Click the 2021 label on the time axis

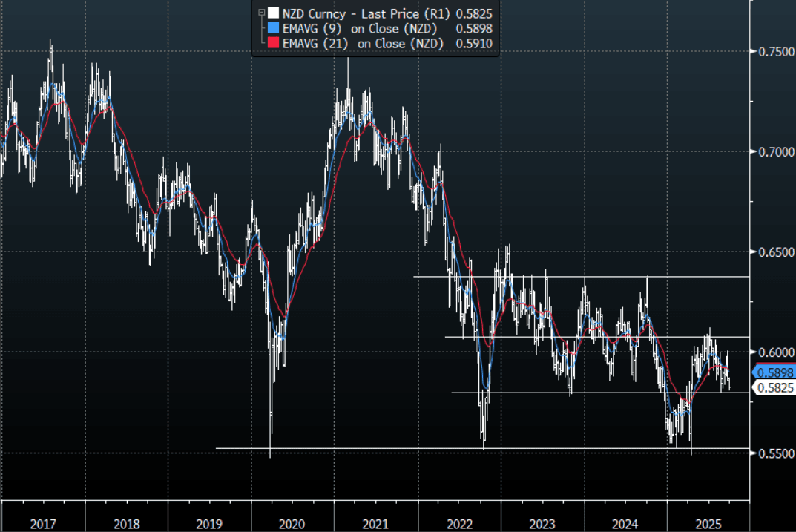[x=375, y=524]
